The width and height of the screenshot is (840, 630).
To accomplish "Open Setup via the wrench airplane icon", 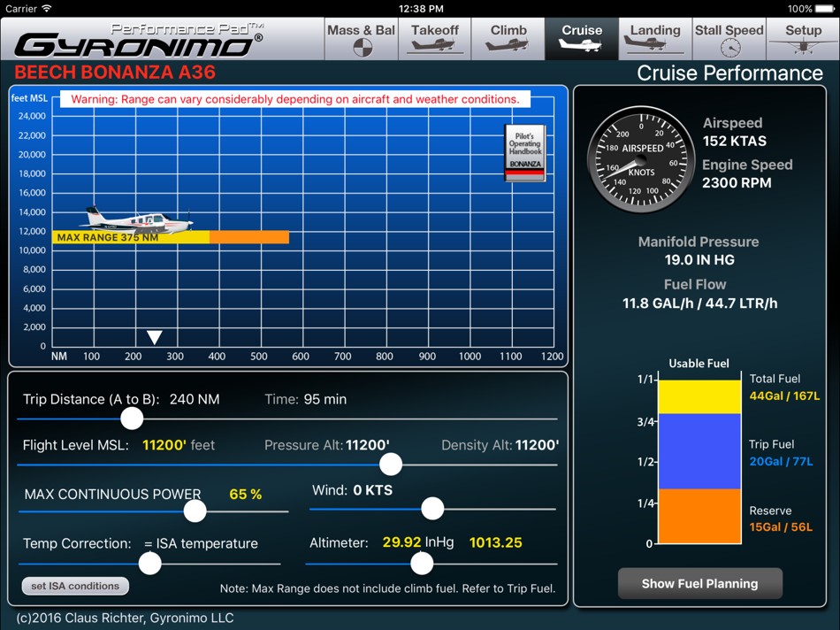I will pyautogui.click(x=803, y=46).
